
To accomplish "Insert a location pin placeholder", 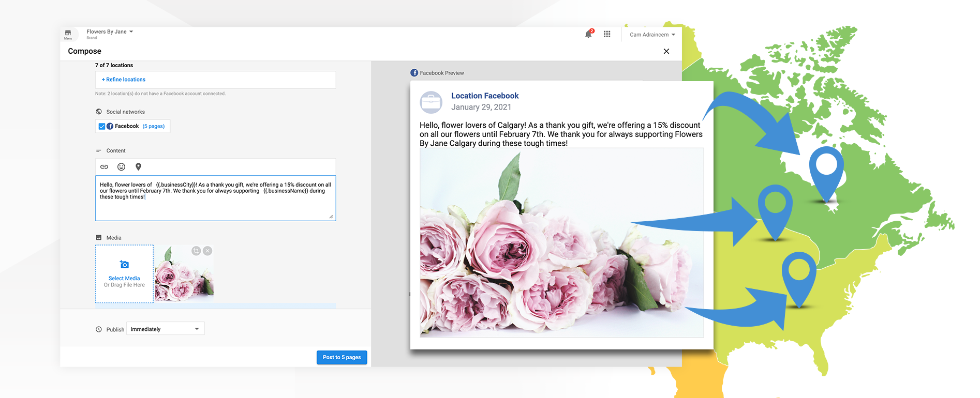I will [138, 167].
